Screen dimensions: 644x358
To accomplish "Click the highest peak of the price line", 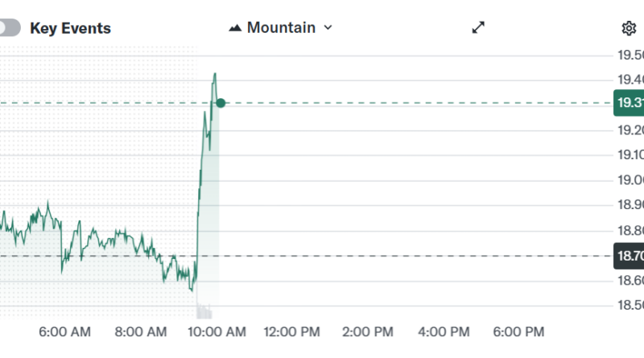I will click(215, 74).
